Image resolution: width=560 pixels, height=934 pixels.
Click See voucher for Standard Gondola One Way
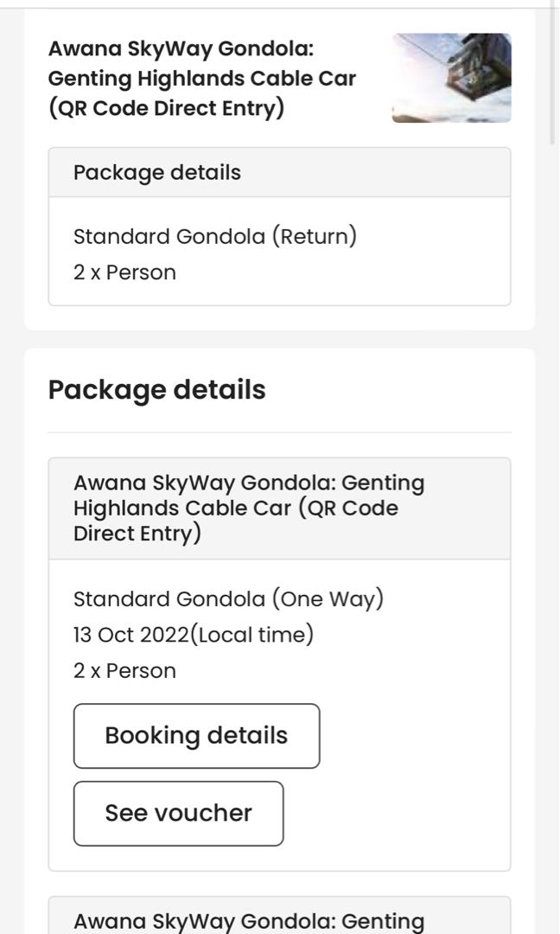coord(178,813)
